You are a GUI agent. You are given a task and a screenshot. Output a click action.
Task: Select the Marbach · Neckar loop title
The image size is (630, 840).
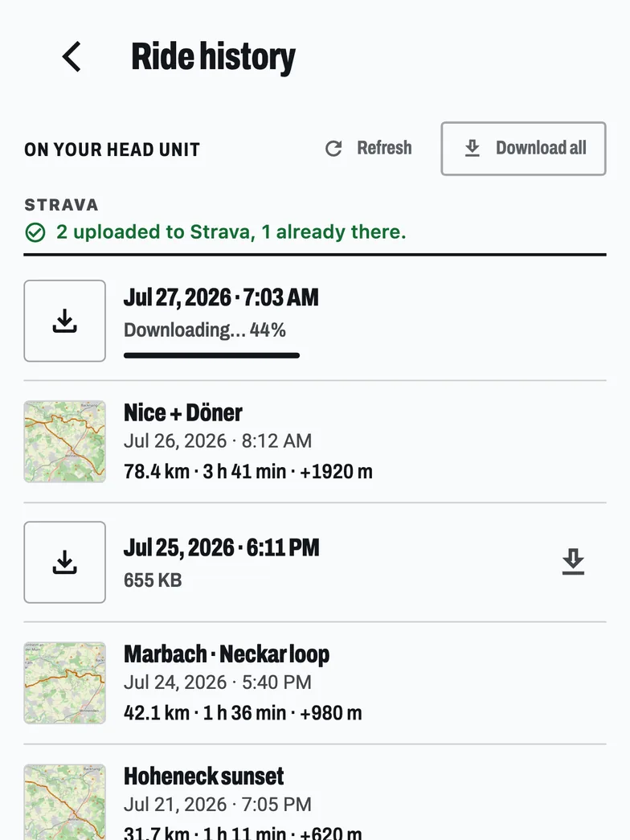coord(227,654)
